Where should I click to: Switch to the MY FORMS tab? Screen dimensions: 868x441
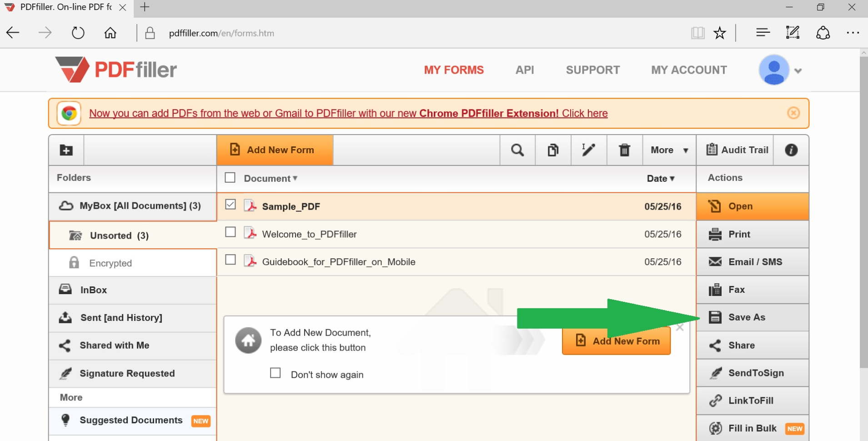click(454, 70)
